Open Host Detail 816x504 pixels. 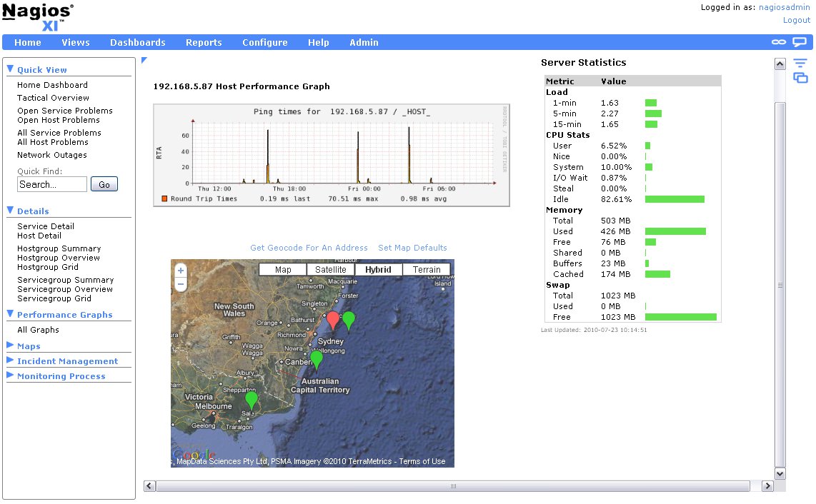(x=39, y=236)
